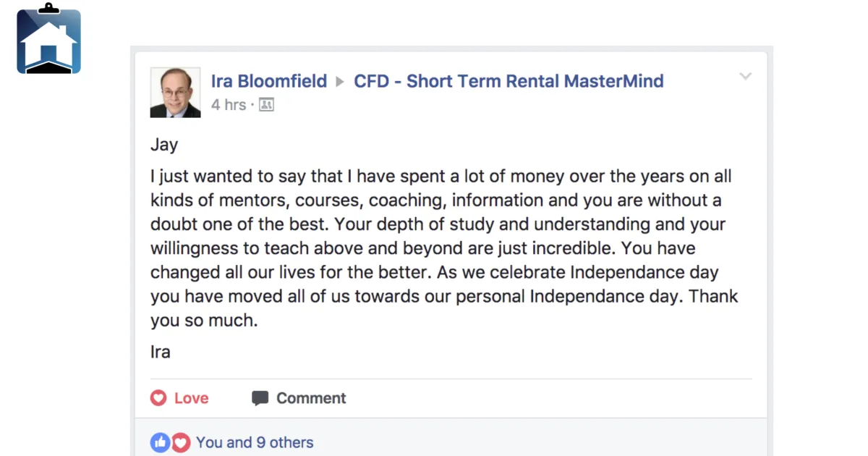
Task: Click the Jay greeting line
Action: [x=164, y=145]
